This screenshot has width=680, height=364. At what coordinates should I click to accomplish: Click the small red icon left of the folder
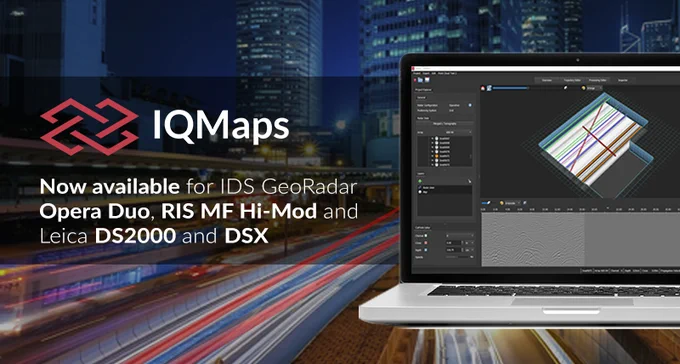click(415, 80)
